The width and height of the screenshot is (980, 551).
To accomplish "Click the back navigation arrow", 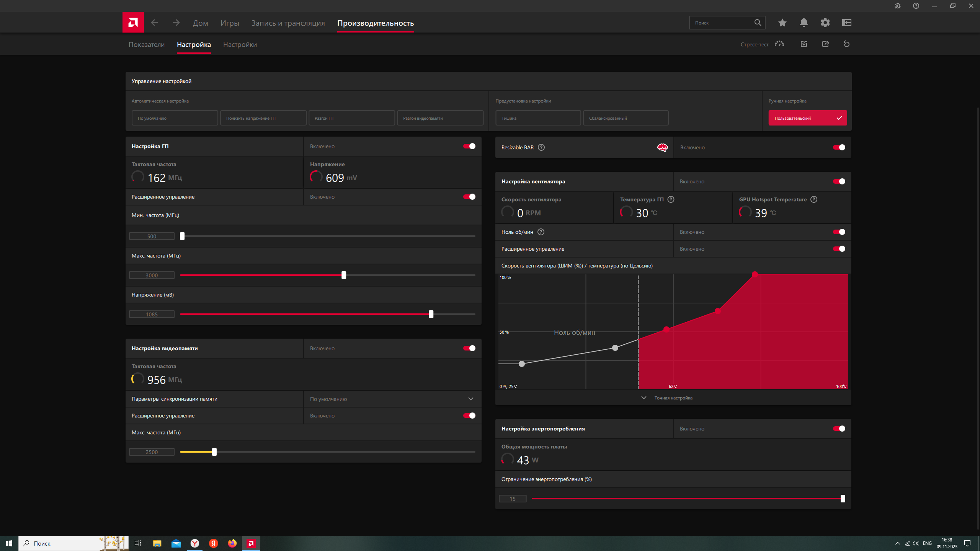I will click(x=154, y=23).
